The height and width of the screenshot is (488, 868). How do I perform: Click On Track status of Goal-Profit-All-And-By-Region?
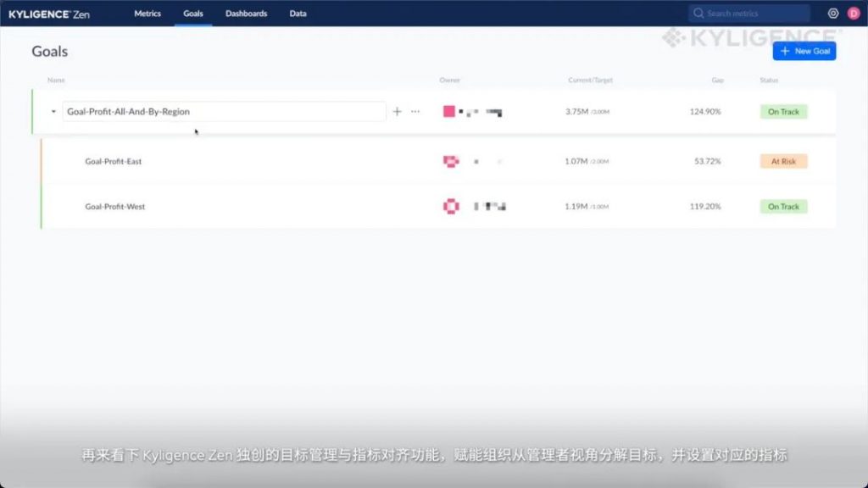[783, 111]
